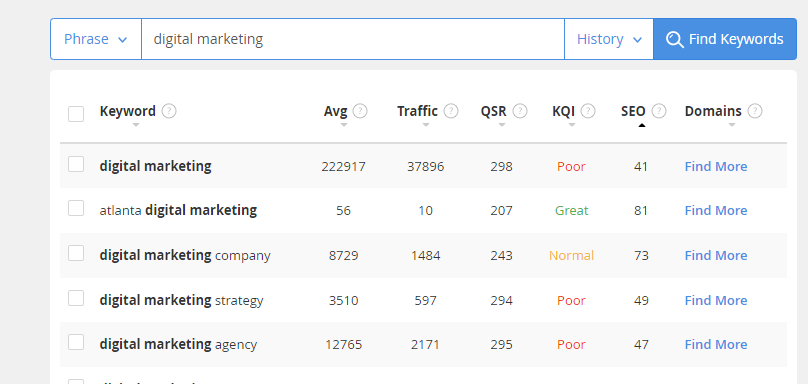Image resolution: width=808 pixels, height=384 pixels.
Task: Show help for the QSR column
Action: coord(520,111)
